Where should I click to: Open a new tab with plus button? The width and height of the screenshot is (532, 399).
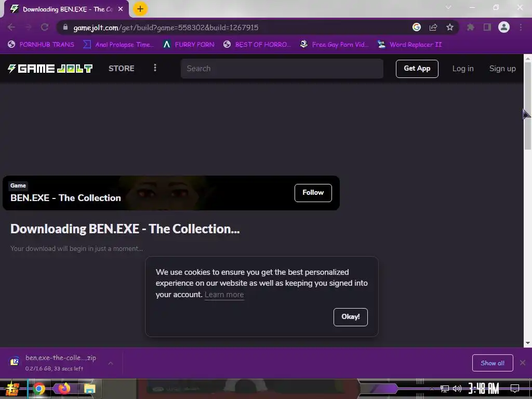point(140,9)
